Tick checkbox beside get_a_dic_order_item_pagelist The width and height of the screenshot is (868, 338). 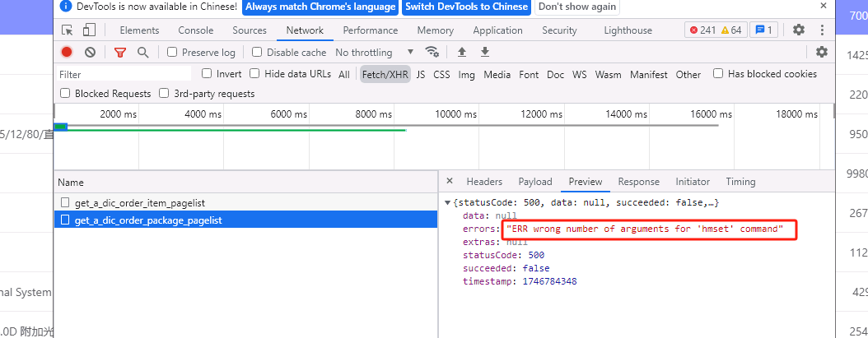pyautogui.click(x=65, y=202)
